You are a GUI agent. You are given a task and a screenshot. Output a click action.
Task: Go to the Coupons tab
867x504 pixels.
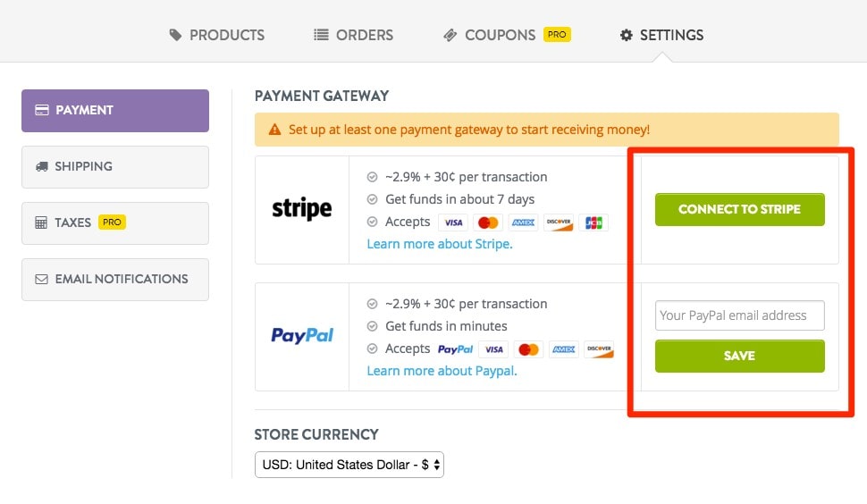501,36
